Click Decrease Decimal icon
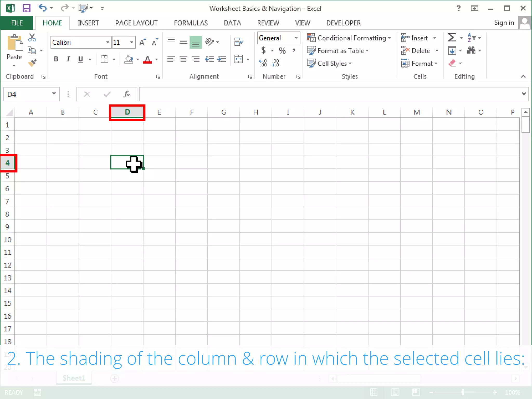532x399 pixels. coord(275,63)
